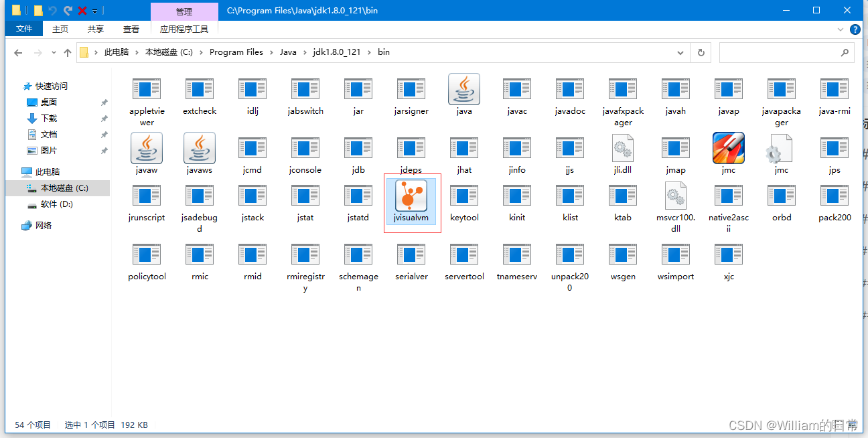Open the address bar history dropdown
This screenshot has height=438, width=868.
tap(682, 52)
